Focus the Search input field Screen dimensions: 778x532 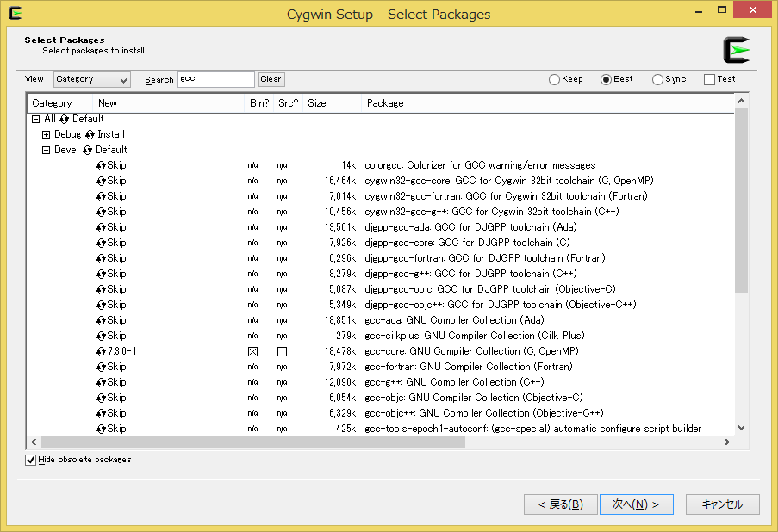coord(216,79)
